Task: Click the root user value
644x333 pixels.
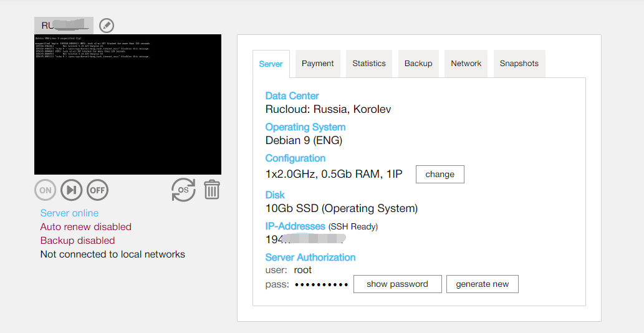Action: click(x=303, y=270)
